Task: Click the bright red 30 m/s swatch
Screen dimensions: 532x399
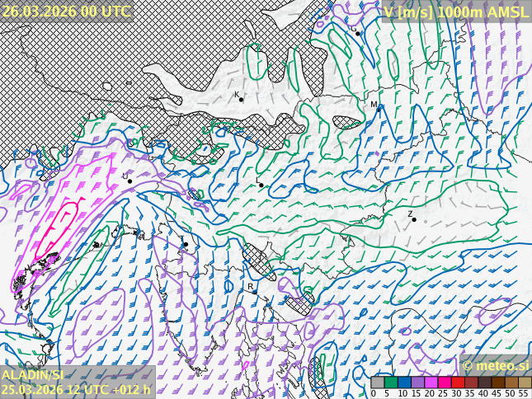Action: pyautogui.click(x=457, y=383)
